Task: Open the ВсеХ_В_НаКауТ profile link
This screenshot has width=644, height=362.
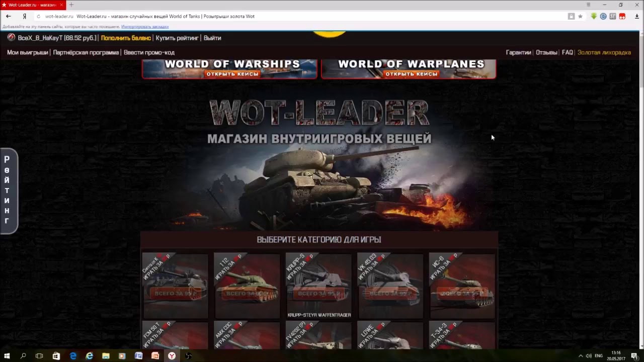Action: (57, 38)
